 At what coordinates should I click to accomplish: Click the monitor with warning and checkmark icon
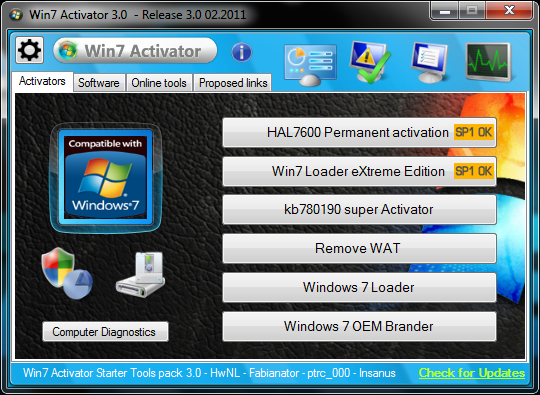[x=370, y=62]
